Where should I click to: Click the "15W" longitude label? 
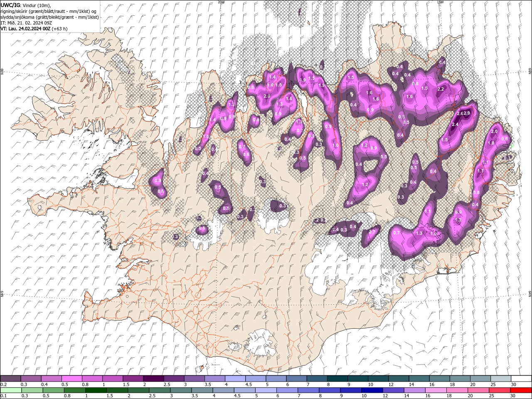(440, 2)
